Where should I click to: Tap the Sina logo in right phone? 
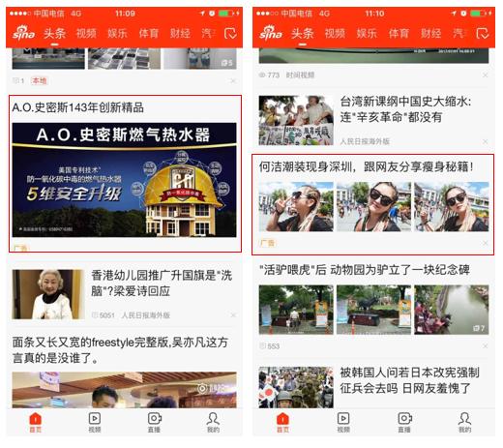271,33
